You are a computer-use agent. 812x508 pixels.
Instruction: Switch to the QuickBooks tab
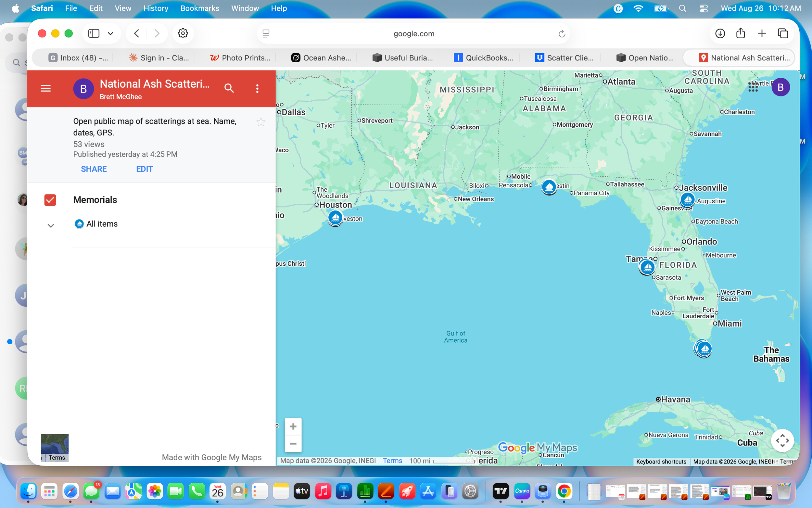coord(483,58)
